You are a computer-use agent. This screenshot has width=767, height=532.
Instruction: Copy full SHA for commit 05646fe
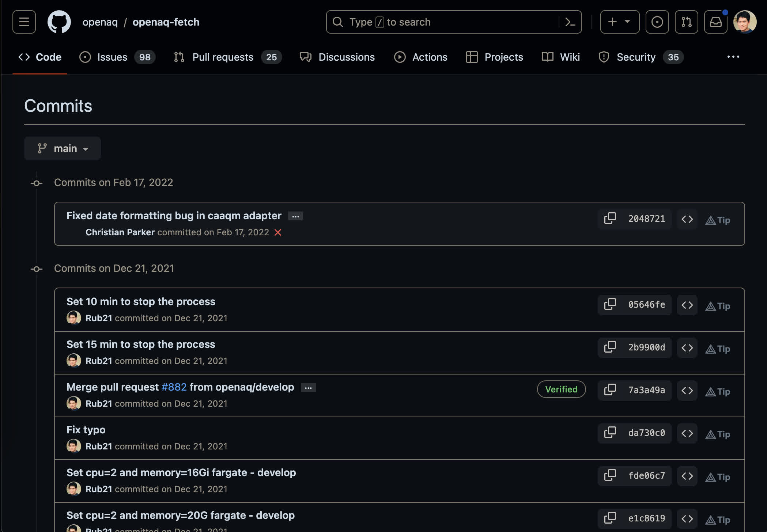[x=610, y=304]
